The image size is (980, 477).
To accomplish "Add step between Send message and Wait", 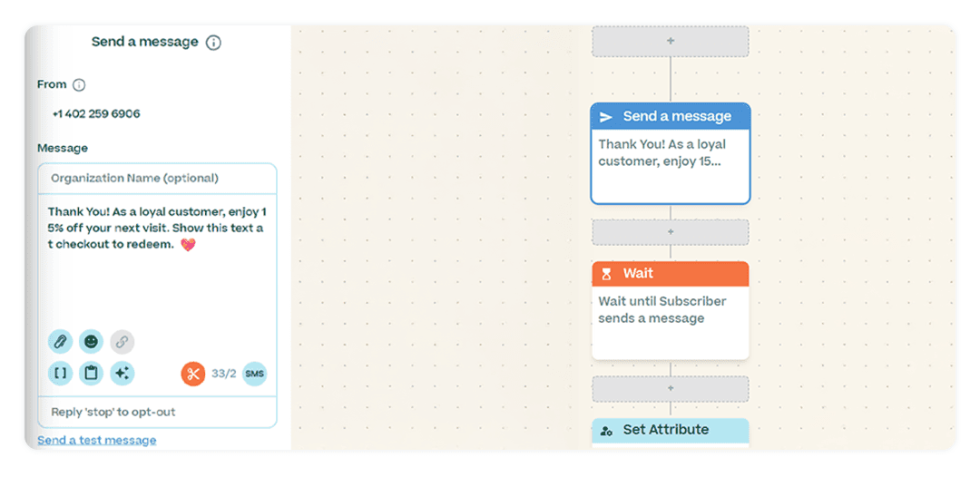I will (x=671, y=231).
